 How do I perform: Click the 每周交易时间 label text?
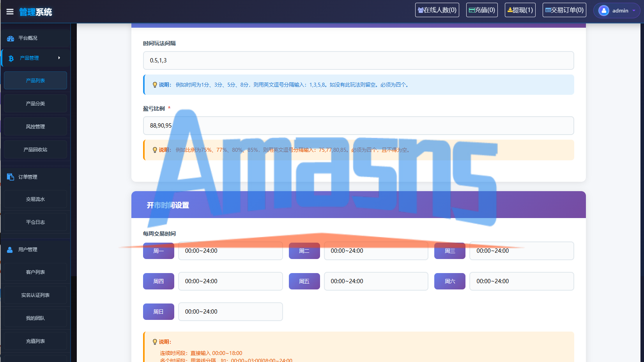[159, 234]
